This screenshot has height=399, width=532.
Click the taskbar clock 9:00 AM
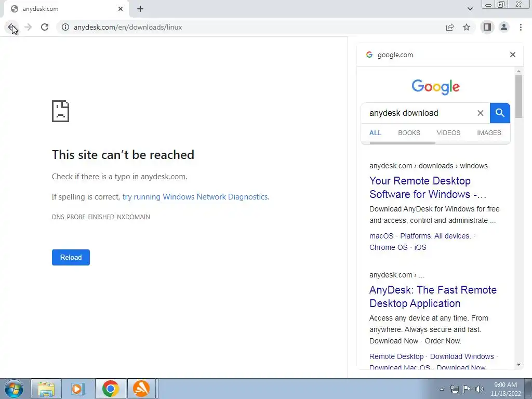pyautogui.click(x=506, y=389)
